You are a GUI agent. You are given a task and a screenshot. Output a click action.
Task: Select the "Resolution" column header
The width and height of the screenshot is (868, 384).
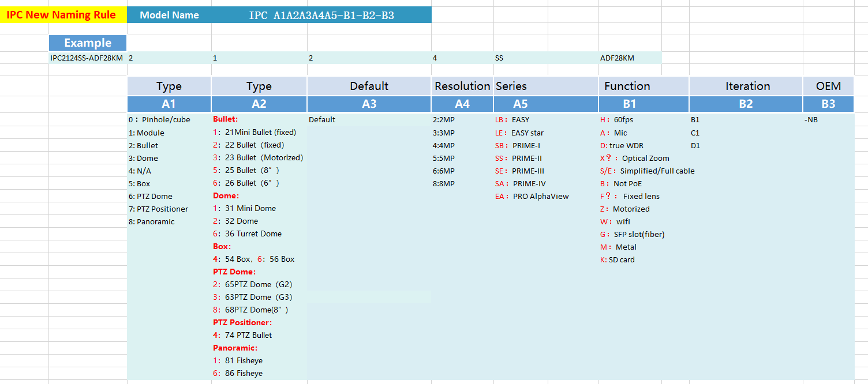(462, 86)
